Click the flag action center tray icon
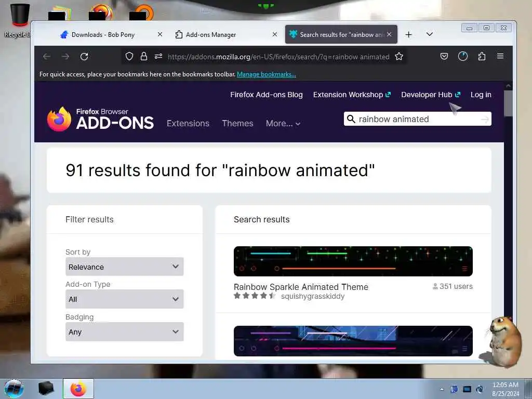532x399 pixels. click(x=454, y=390)
